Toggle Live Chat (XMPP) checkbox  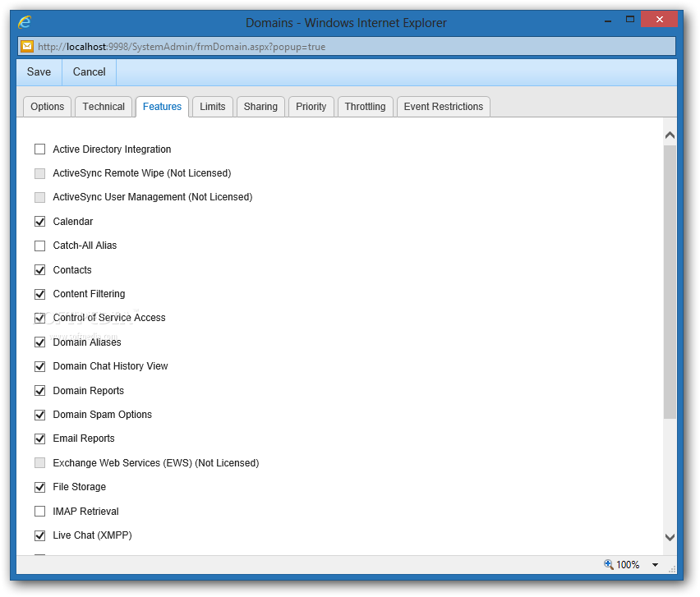(x=39, y=535)
